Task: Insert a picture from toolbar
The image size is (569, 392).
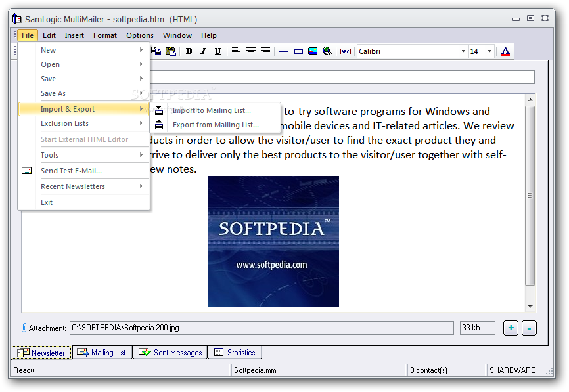Action: click(313, 51)
